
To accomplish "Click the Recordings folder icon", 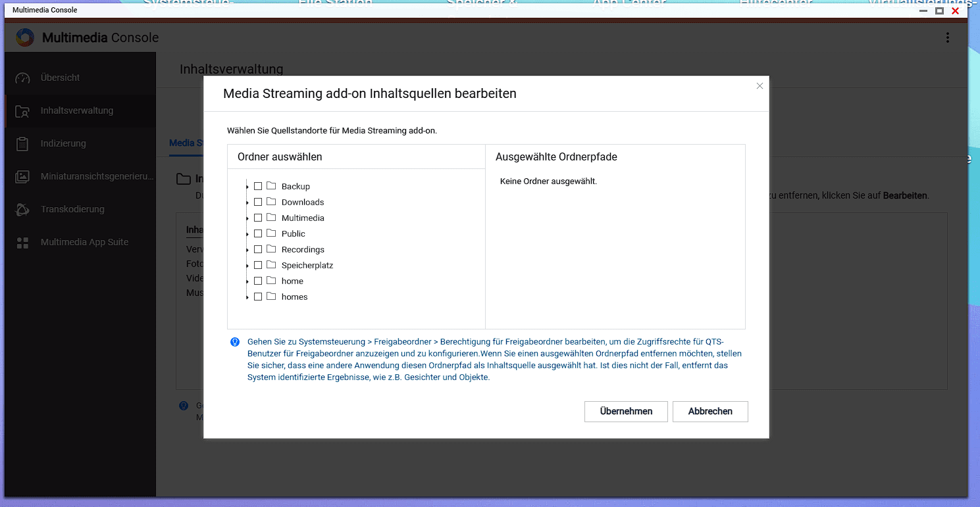I will point(271,249).
